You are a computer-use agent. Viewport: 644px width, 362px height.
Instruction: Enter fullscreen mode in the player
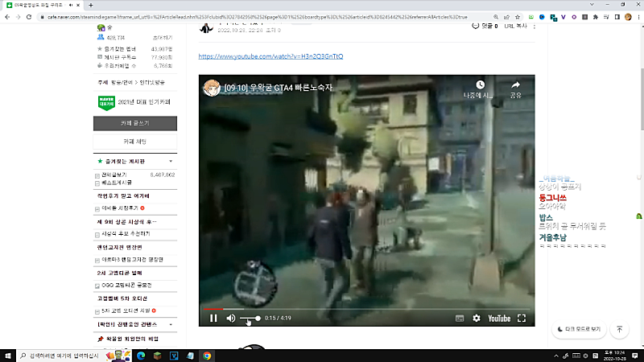(x=522, y=319)
